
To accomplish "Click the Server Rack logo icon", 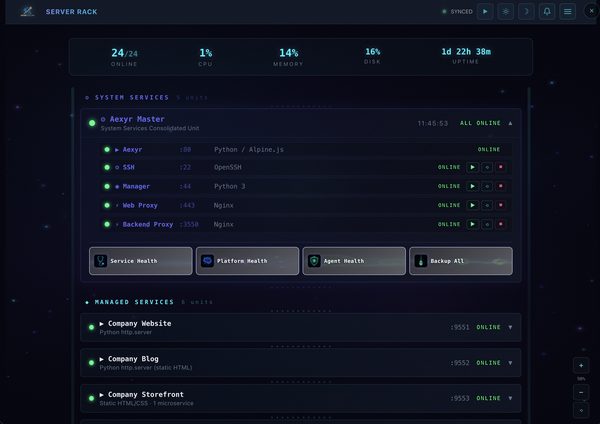I will (x=27, y=11).
